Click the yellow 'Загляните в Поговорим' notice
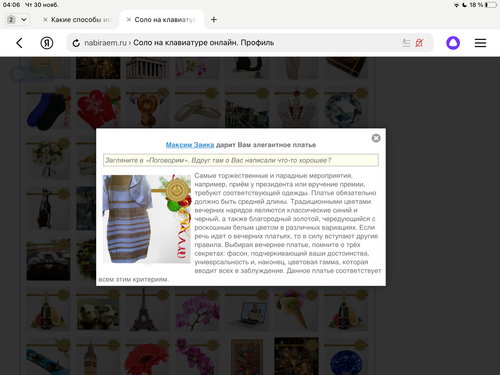This screenshot has width=500, height=375. [x=241, y=160]
